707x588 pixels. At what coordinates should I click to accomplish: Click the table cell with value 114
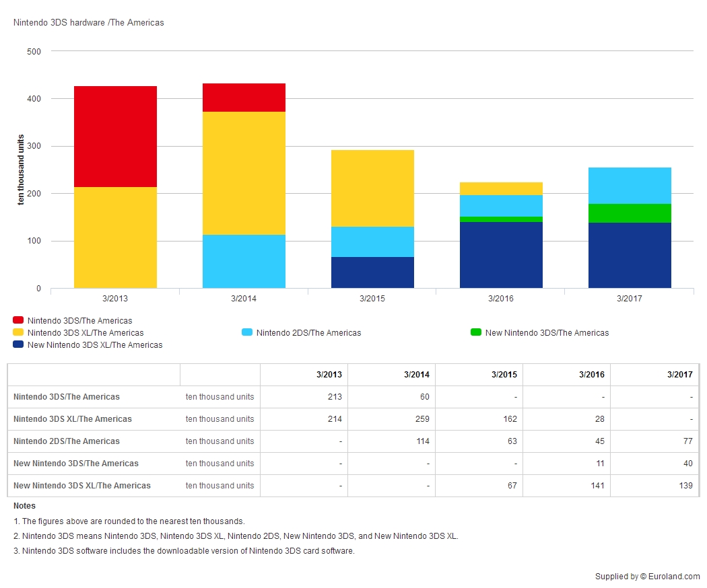(x=391, y=441)
